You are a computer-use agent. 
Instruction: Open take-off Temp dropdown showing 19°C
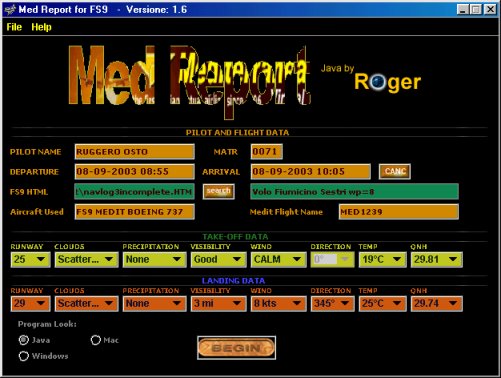382,260
